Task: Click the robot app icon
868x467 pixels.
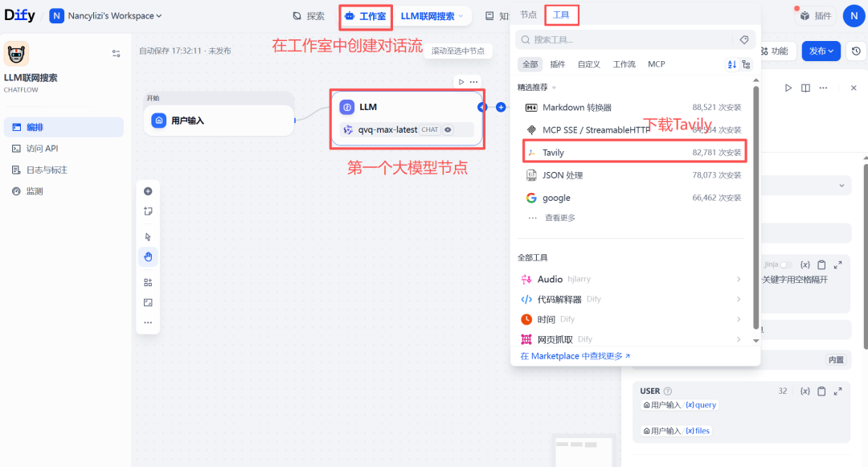Action: click(x=16, y=54)
